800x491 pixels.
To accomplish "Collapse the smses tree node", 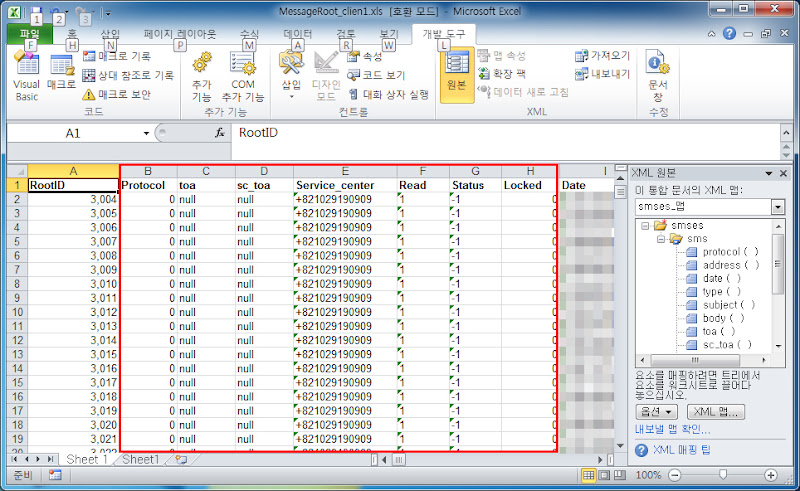I will tap(645, 226).
